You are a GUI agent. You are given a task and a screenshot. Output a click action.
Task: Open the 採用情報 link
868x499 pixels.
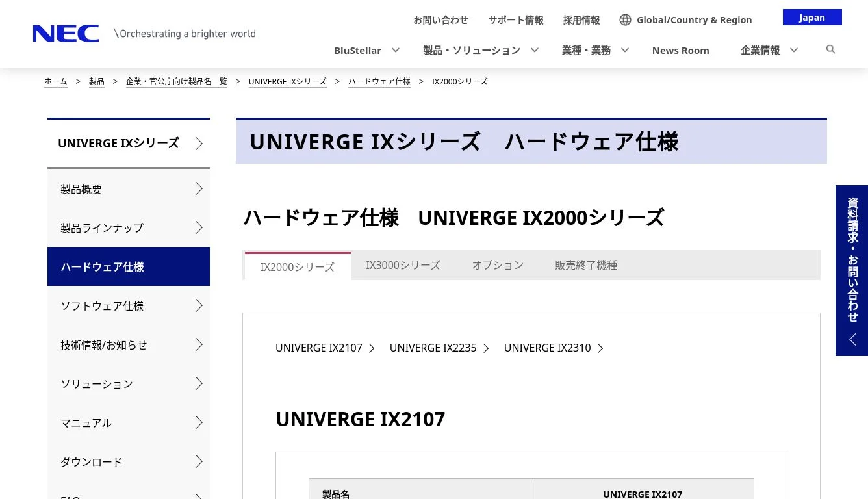[581, 20]
